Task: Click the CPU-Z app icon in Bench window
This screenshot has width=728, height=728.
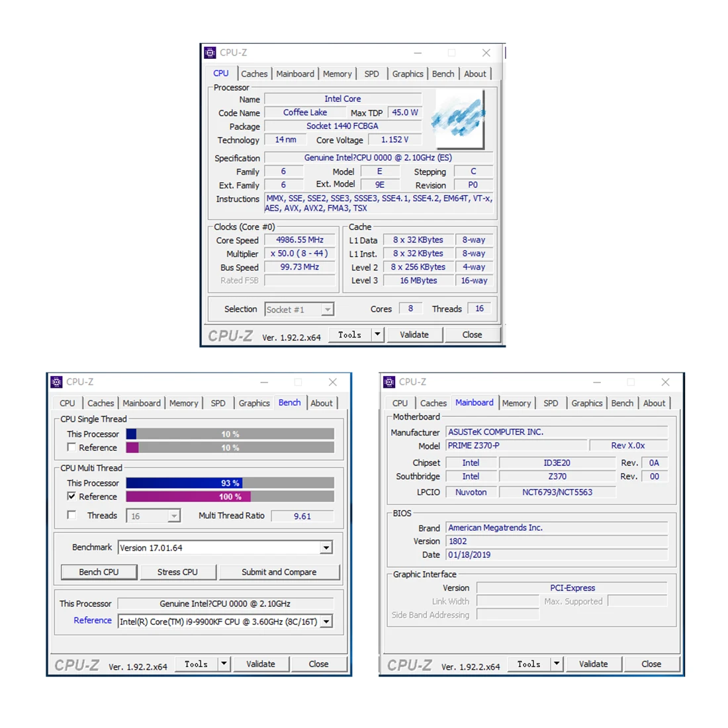Action: click(x=56, y=382)
